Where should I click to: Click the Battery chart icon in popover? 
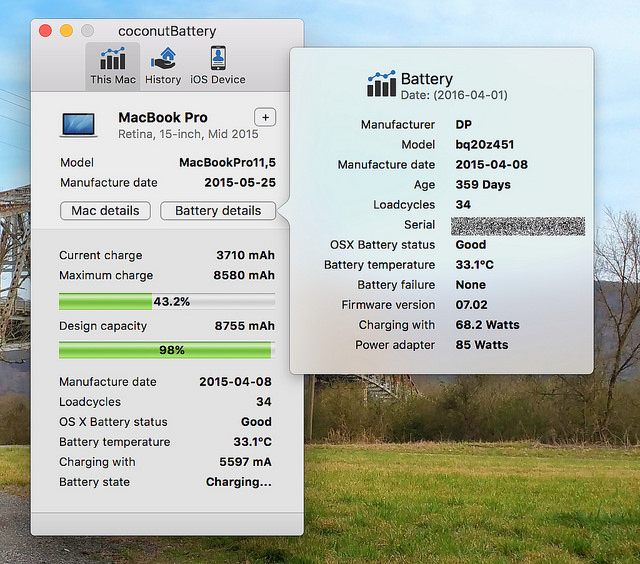coord(381,84)
